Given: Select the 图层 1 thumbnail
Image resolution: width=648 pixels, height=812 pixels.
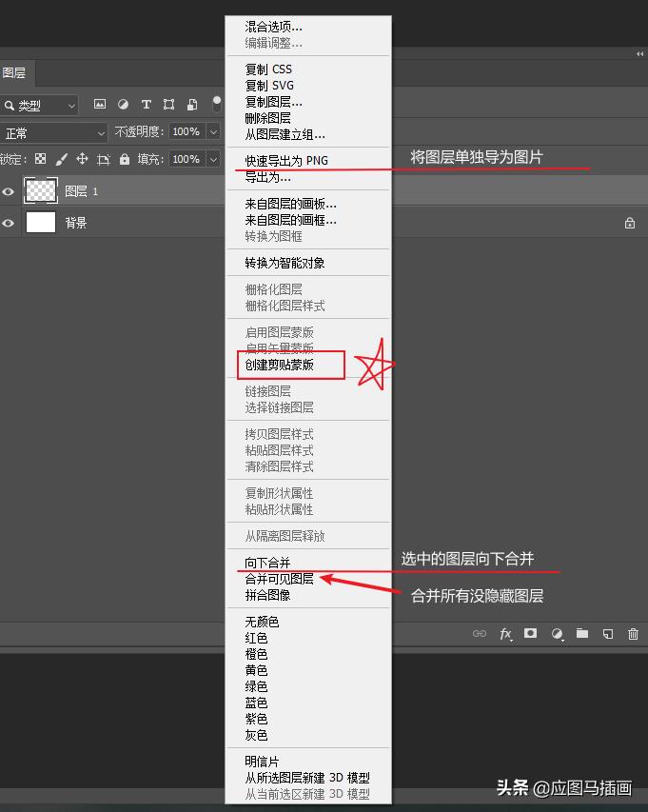Looking at the screenshot, I should 41,190.
